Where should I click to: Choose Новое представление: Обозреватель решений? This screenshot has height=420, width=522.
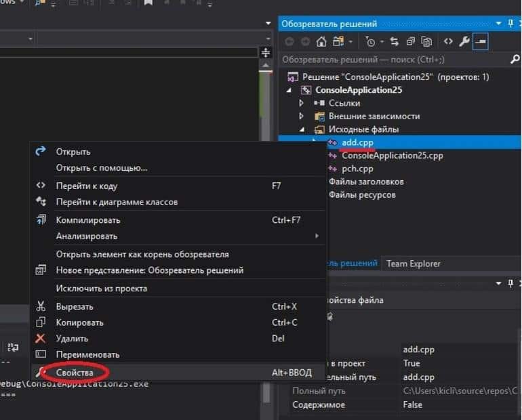coord(178,270)
